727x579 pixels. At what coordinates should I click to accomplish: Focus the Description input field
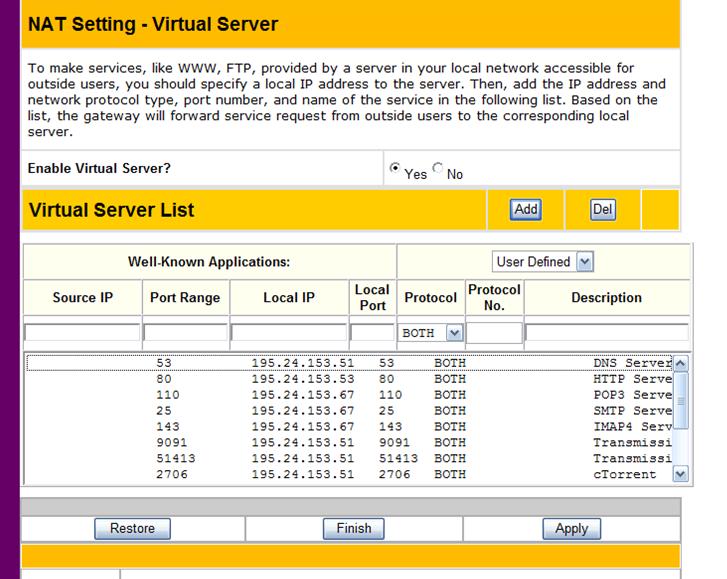click(607, 332)
